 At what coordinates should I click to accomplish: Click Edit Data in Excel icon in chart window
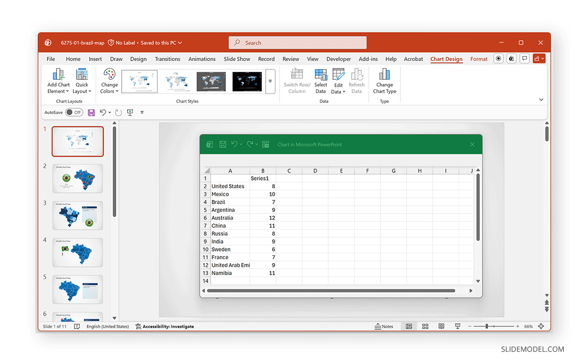266,145
